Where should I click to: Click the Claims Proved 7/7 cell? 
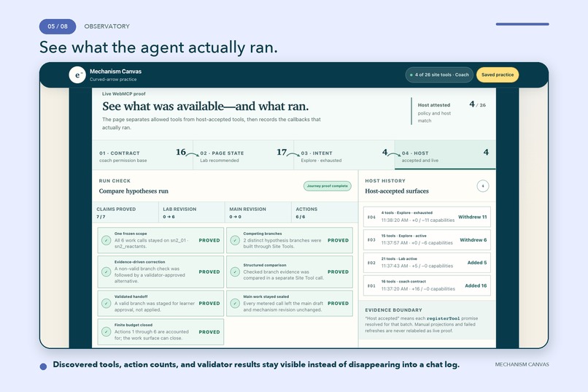[x=125, y=212]
